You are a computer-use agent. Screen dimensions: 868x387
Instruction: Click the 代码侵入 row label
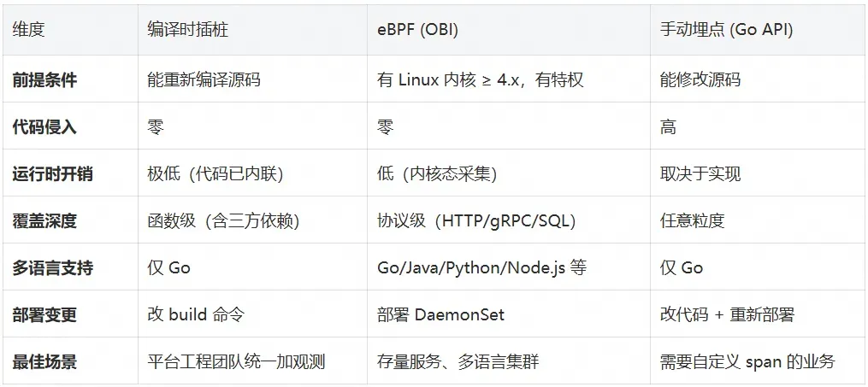pyautogui.click(x=44, y=127)
